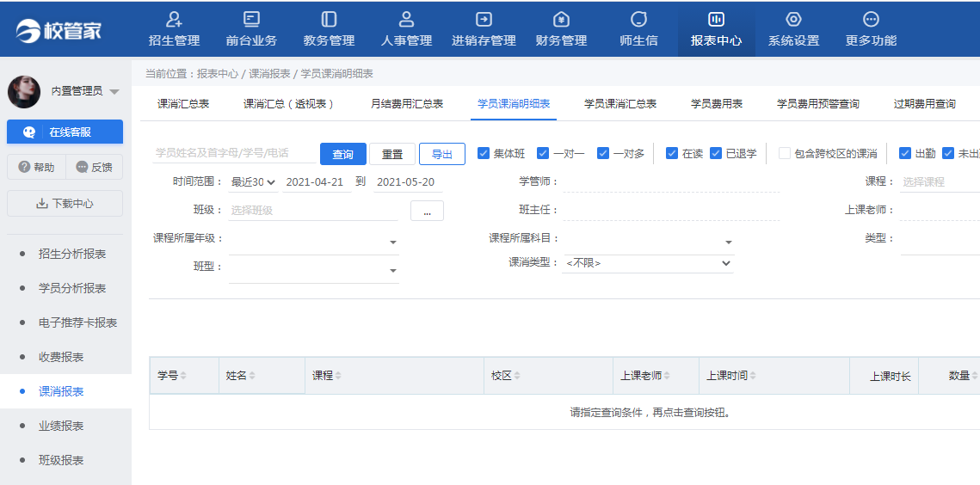Focus the student name search field

click(234, 153)
